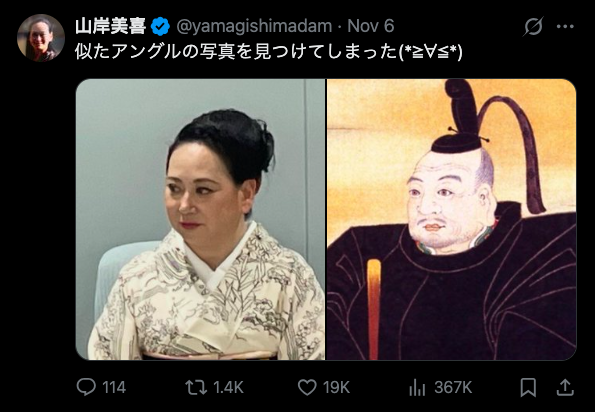This screenshot has width=595, height=412.
Task: Click the 19K likes count
Action: click(336, 387)
